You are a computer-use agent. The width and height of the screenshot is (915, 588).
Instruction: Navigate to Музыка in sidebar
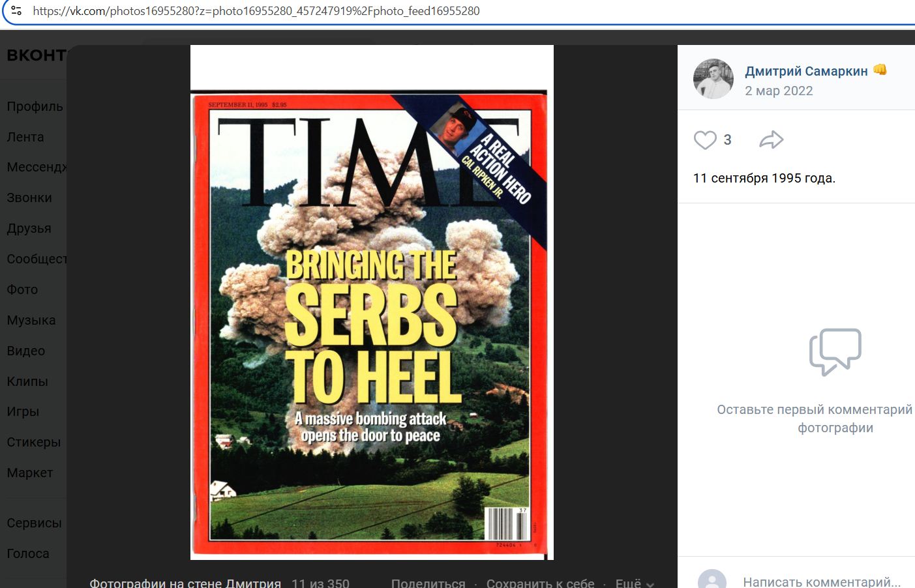pos(31,320)
